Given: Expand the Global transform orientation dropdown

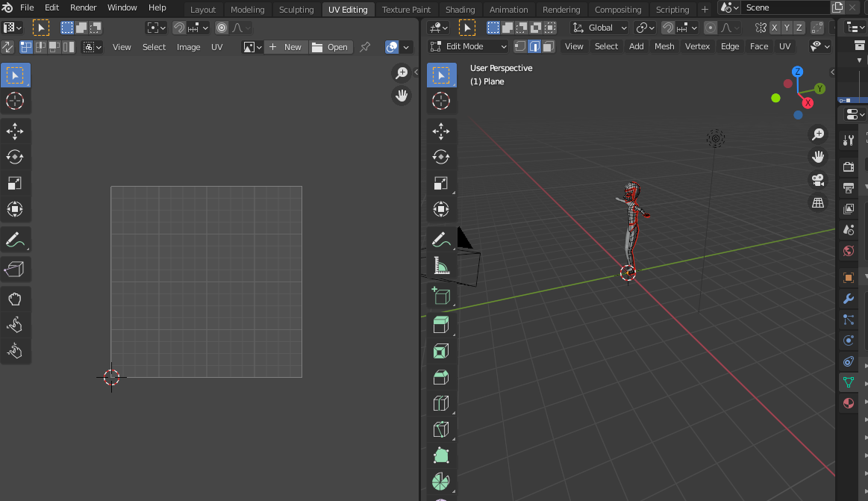Looking at the screenshot, I should (600, 28).
